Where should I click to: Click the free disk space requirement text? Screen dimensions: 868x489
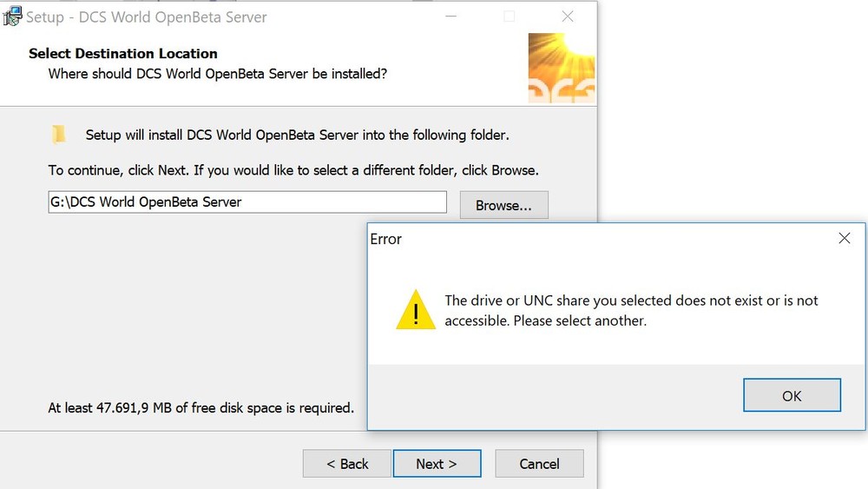tap(201, 407)
